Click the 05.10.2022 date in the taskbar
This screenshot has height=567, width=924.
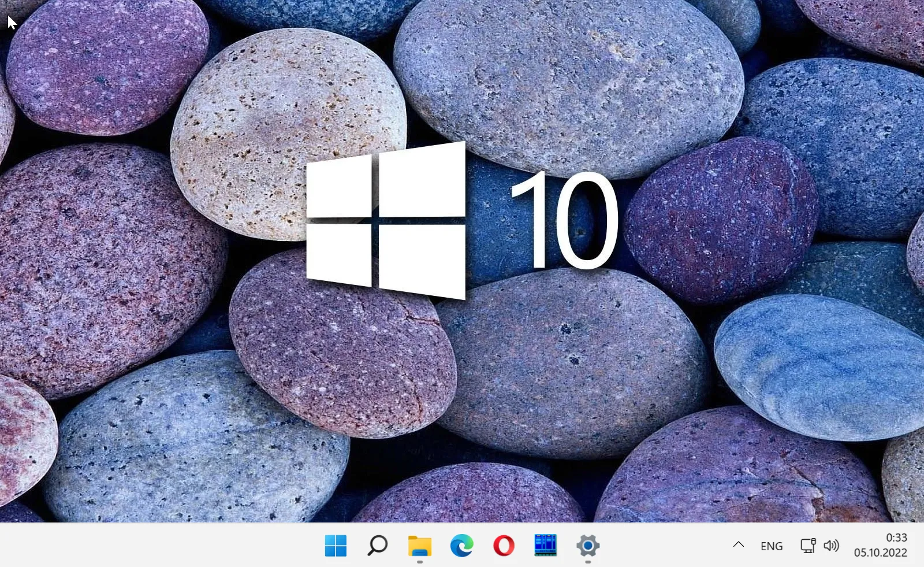point(880,553)
